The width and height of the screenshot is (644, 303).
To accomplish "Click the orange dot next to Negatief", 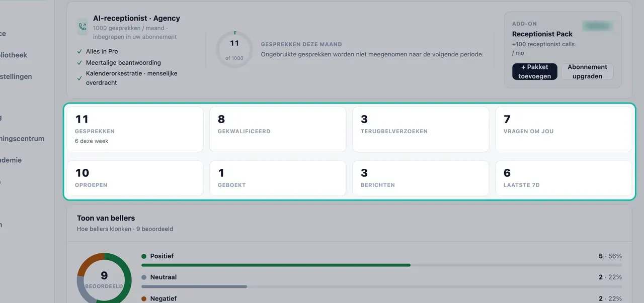I will (144, 298).
